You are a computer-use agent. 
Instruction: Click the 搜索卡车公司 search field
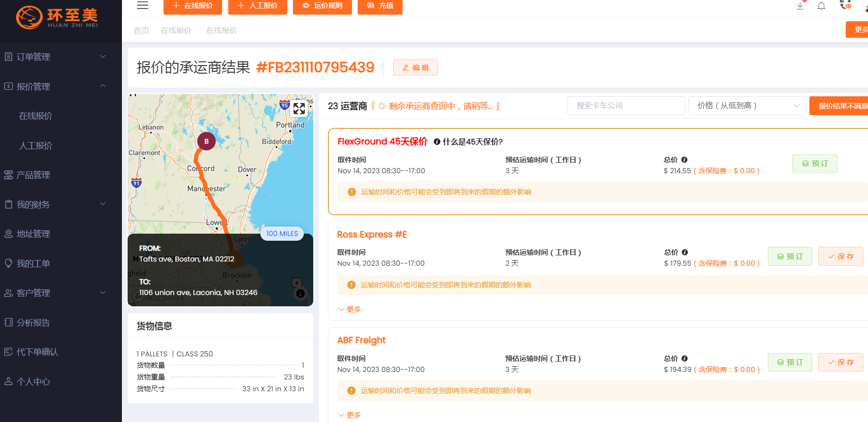(626, 106)
